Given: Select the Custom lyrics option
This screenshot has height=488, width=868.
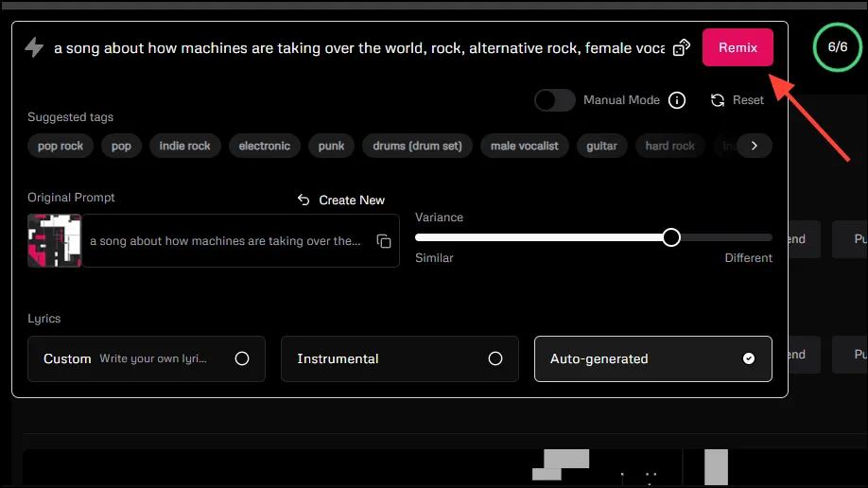Looking at the screenshot, I should [147, 358].
